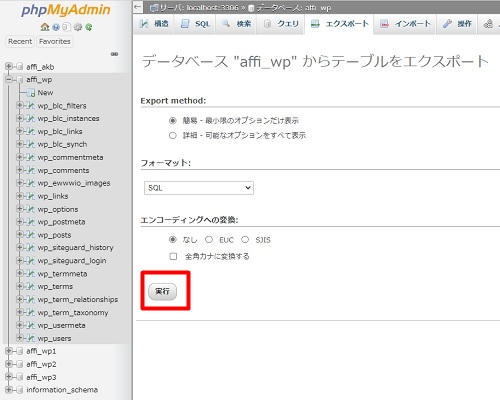Expand the affi_akb database node
The height and width of the screenshot is (400, 500).
(9, 66)
